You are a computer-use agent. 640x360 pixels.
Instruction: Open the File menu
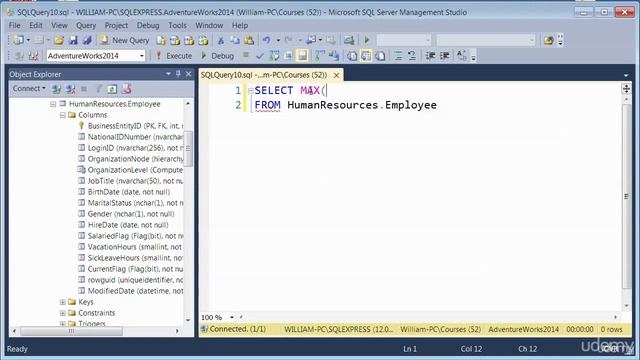pos(15,25)
